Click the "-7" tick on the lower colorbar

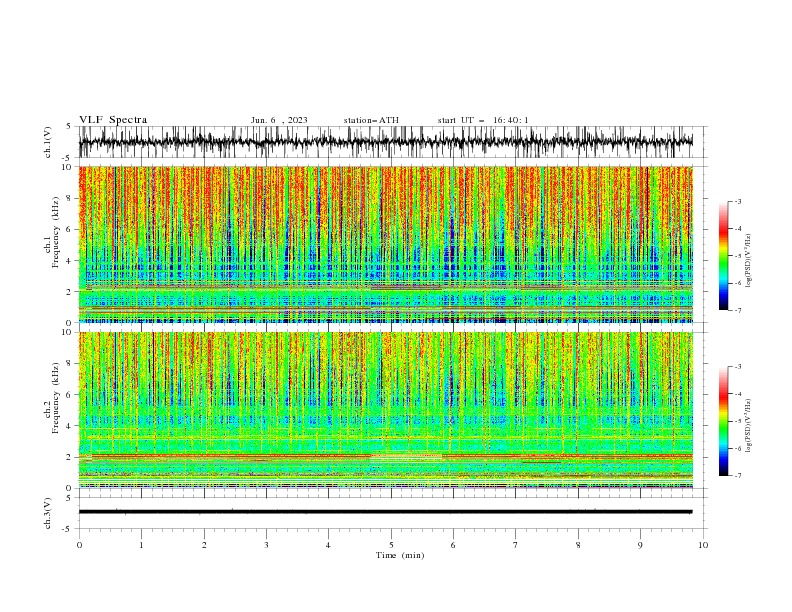[738, 475]
